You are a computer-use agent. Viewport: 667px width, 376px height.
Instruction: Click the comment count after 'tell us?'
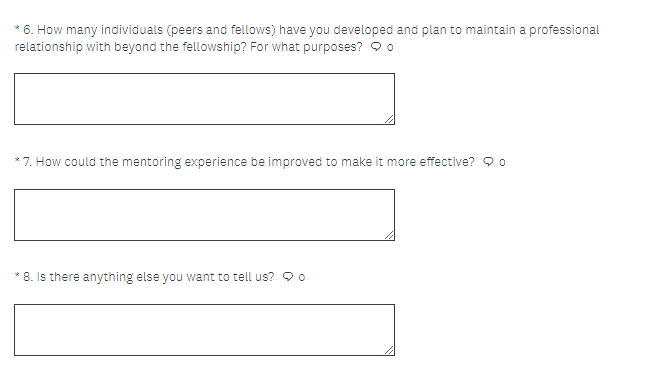[x=302, y=277]
